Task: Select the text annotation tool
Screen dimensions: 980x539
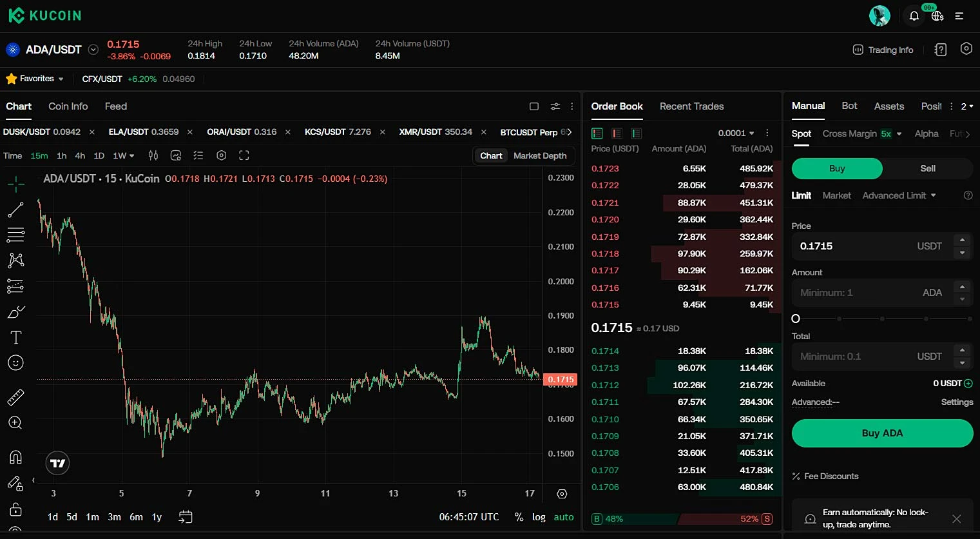Action: tap(16, 337)
